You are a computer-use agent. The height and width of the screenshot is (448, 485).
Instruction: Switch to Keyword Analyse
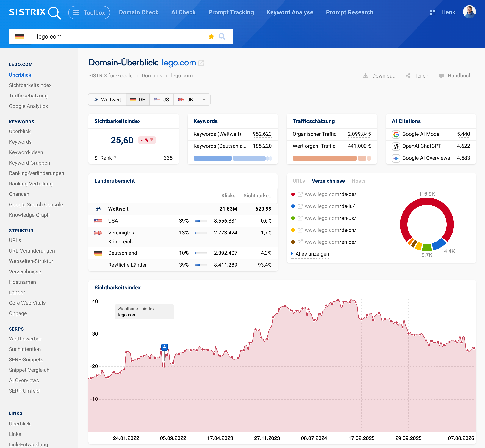click(290, 12)
